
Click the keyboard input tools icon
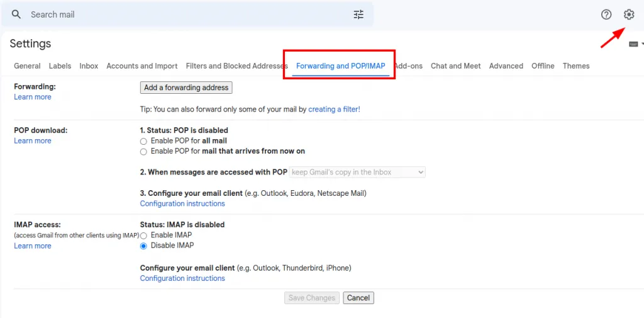tap(633, 44)
